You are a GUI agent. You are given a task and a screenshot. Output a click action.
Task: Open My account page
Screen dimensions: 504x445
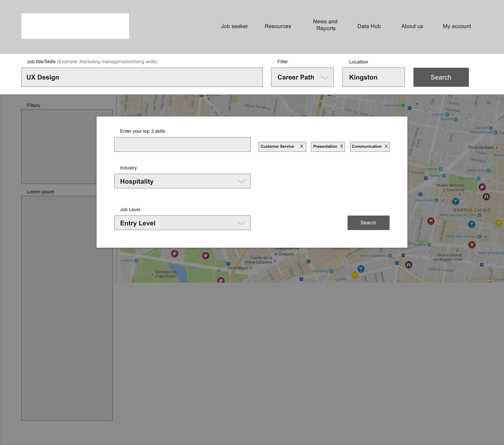point(456,26)
